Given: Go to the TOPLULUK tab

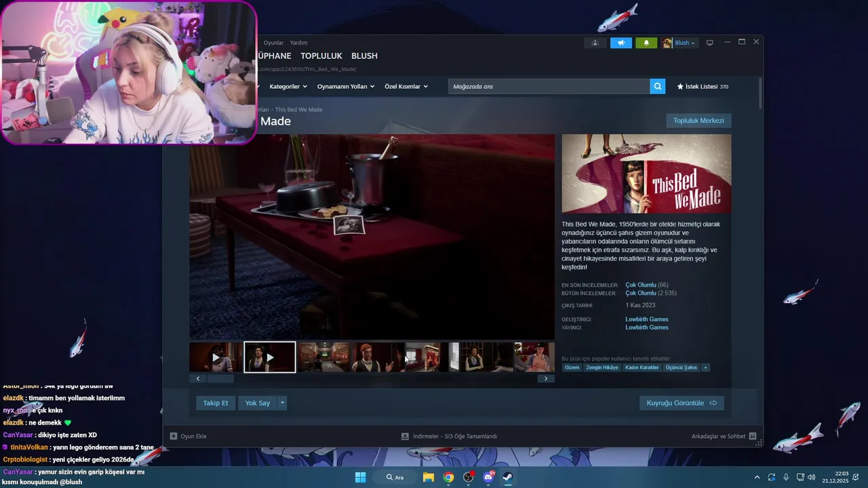Looking at the screenshot, I should coord(321,56).
